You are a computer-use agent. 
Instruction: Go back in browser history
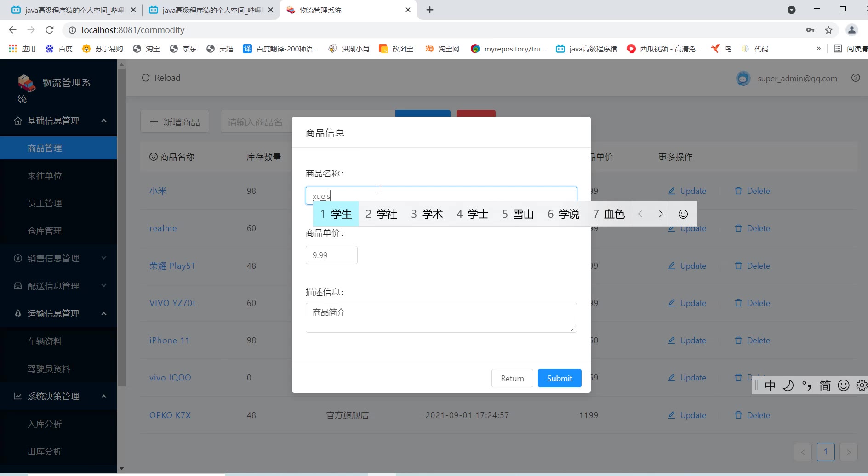click(12, 30)
